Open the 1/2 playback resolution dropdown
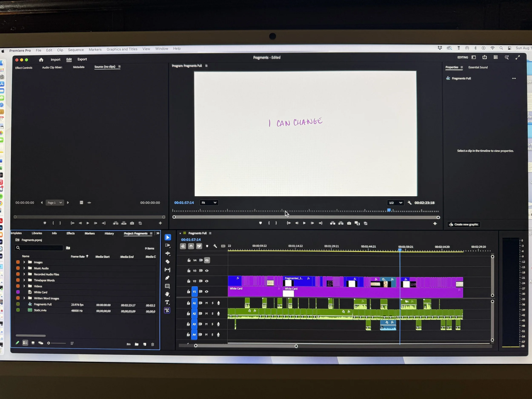Image resolution: width=532 pixels, height=399 pixels. tap(395, 203)
